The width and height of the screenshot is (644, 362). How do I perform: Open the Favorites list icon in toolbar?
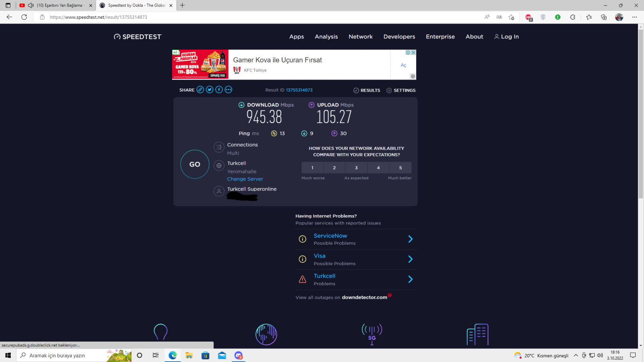click(x=589, y=17)
